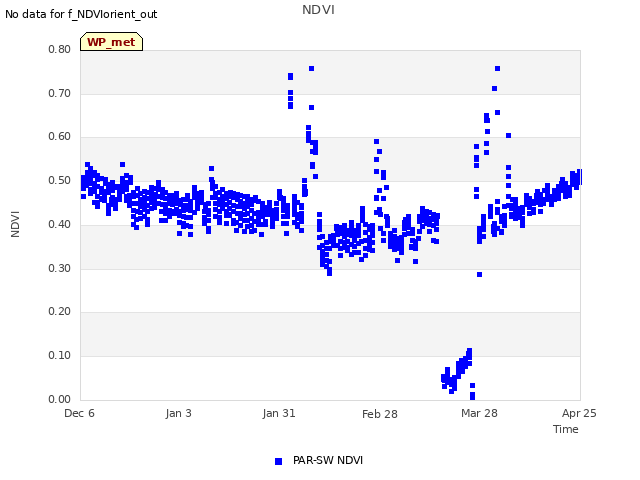Click the 0.00 y-axis tick label

click(x=60, y=399)
